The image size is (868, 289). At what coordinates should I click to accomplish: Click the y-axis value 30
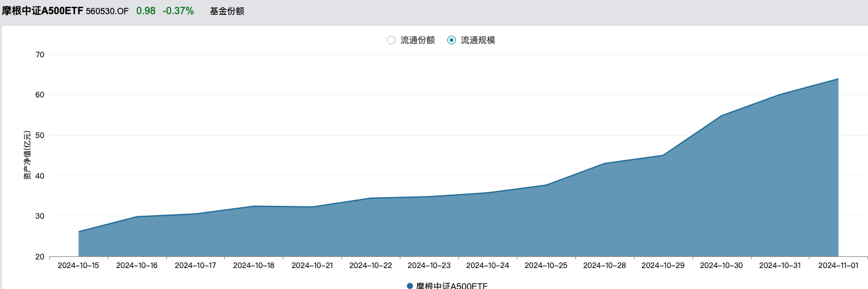40,216
